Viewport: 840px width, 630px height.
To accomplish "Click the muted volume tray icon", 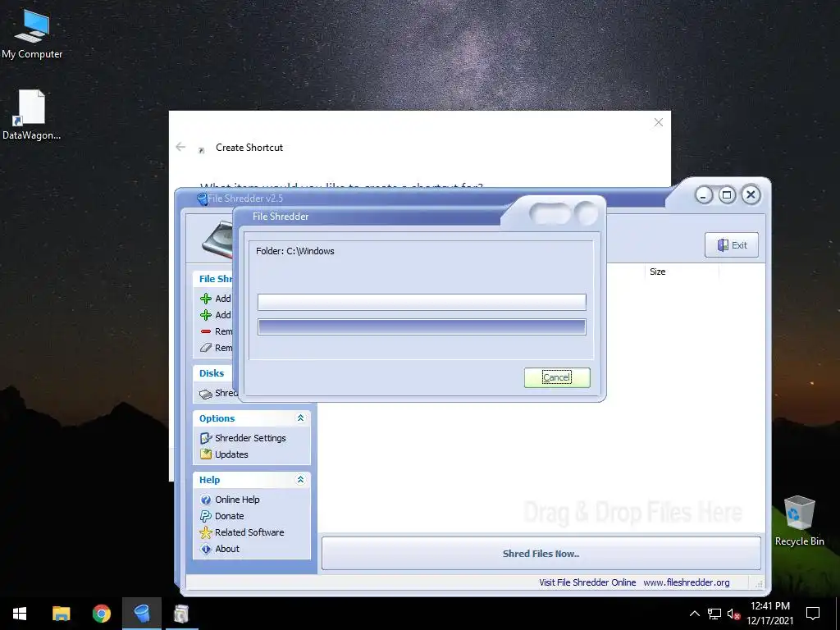I will click(x=733, y=614).
